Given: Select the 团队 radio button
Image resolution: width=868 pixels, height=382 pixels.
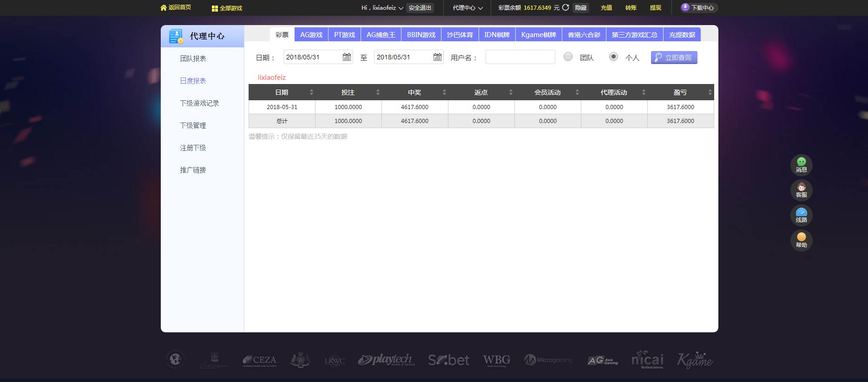Looking at the screenshot, I should (568, 57).
